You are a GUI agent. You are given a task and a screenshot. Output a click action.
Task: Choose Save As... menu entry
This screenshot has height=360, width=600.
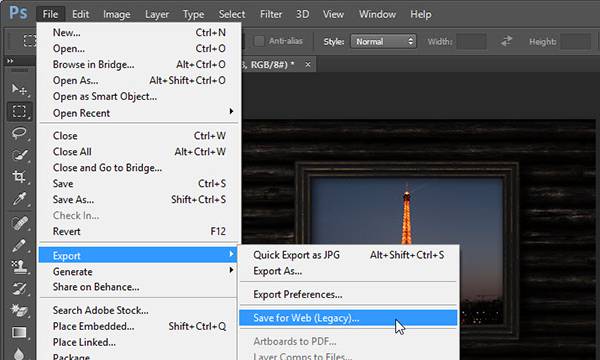(139, 200)
